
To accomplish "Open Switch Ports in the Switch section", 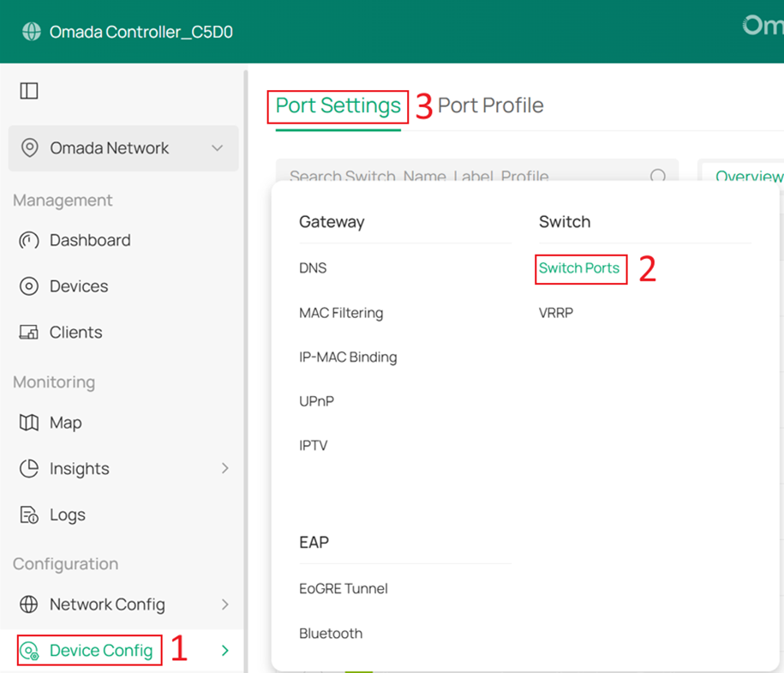I will tap(579, 268).
